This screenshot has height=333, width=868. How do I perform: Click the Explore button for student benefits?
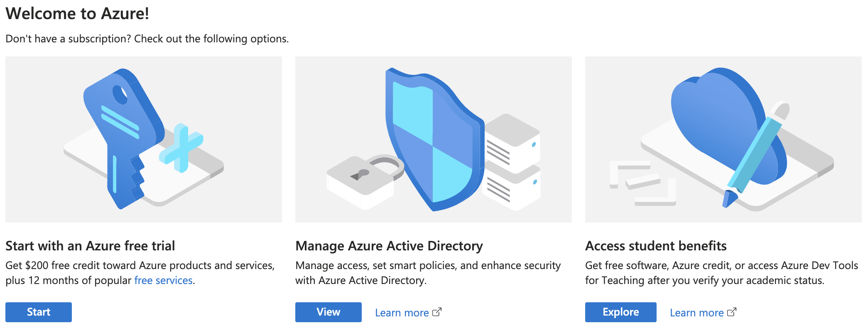[x=621, y=312]
